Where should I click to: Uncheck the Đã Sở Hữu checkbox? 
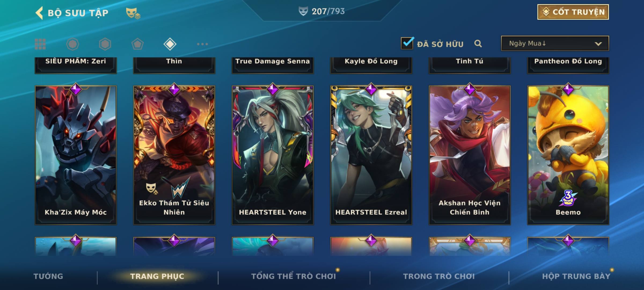407,43
